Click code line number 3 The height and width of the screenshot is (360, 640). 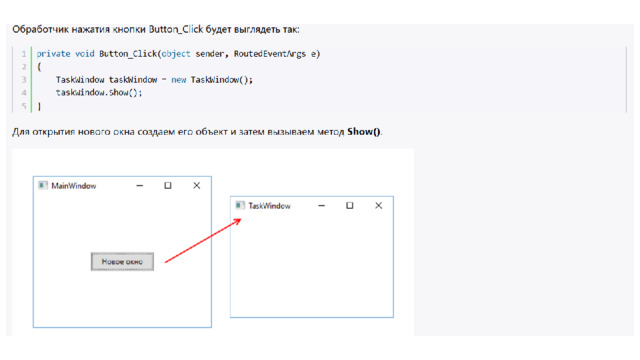[24, 80]
